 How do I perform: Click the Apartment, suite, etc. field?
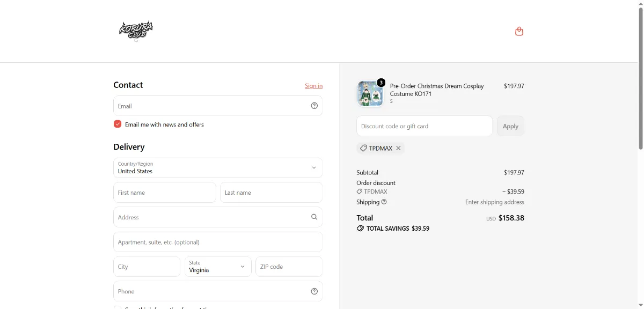[218, 242]
